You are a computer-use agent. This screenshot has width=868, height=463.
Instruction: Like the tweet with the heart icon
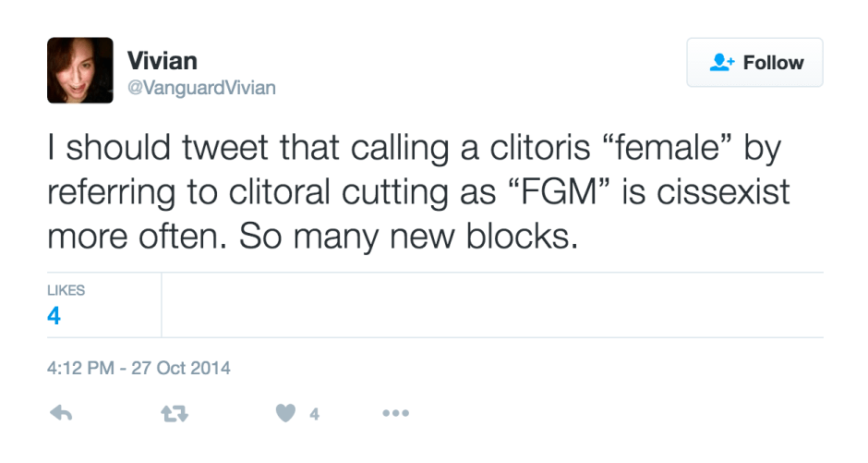[285, 414]
